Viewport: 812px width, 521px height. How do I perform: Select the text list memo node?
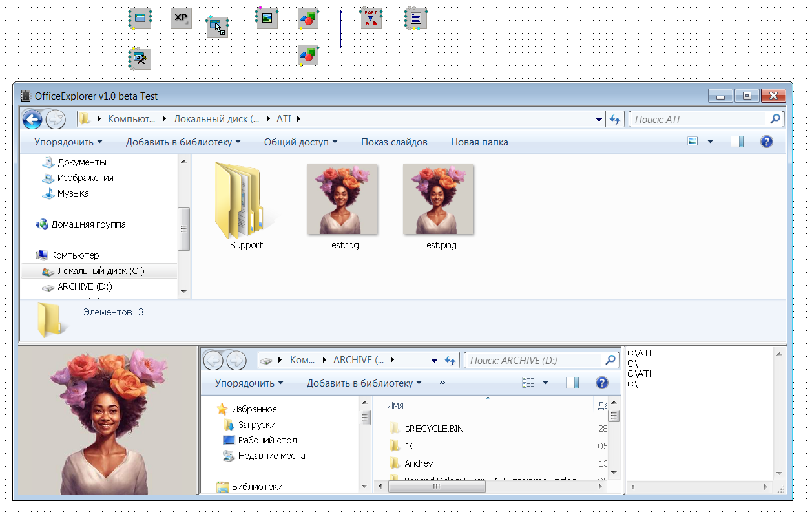417,18
